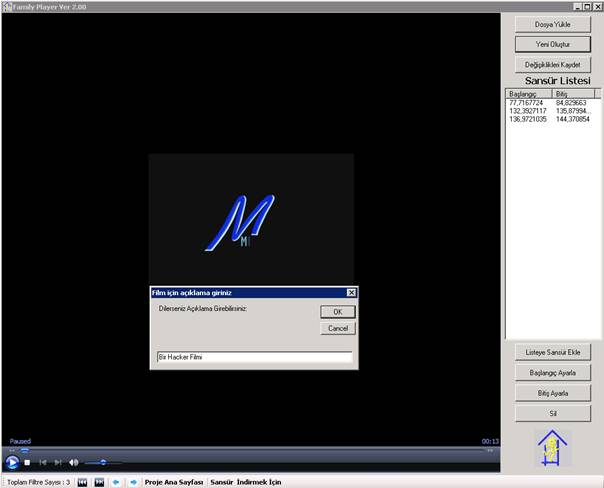
Task: Click the blue right arrow in status bar
Action: click(133, 481)
